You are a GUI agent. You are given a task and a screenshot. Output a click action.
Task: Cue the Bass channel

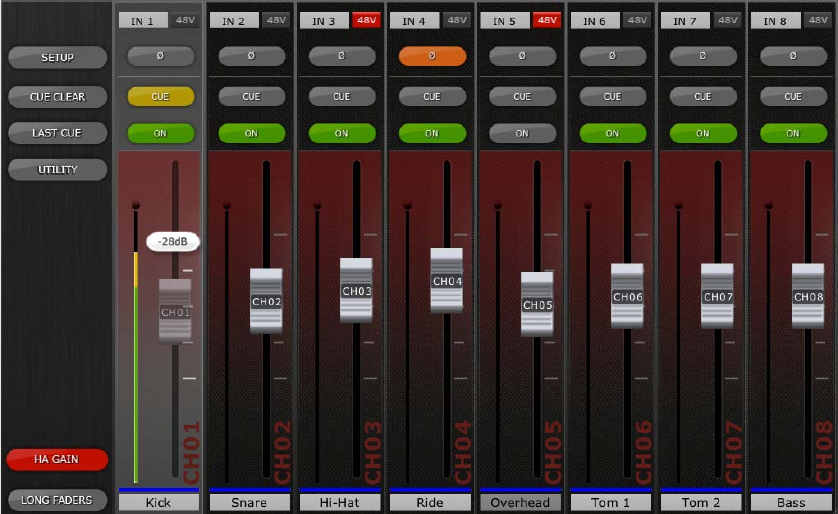[793, 97]
